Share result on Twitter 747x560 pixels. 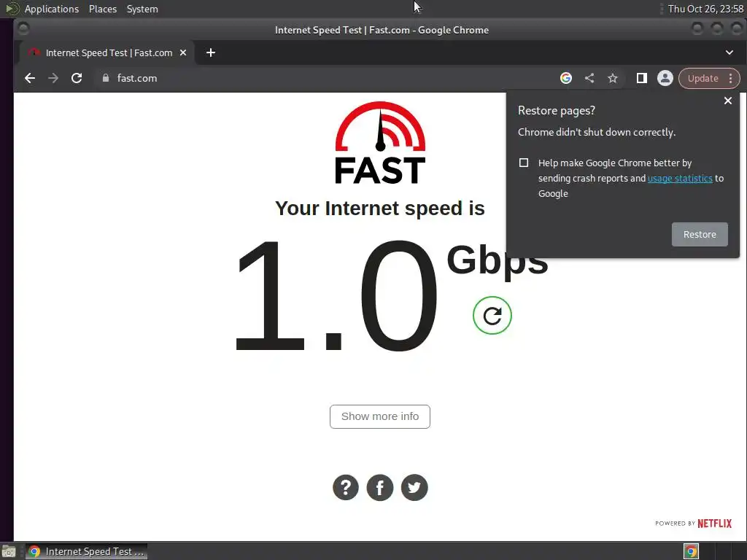click(414, 488)
